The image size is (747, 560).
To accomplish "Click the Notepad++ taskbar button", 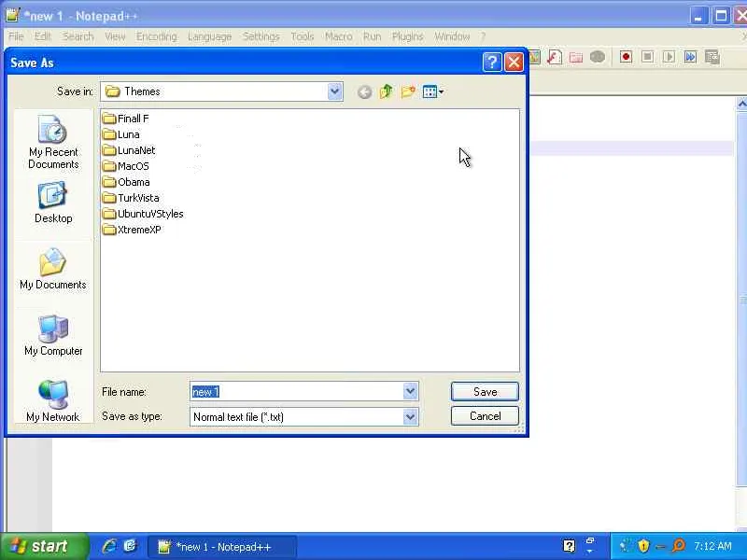I will point(222,547).
